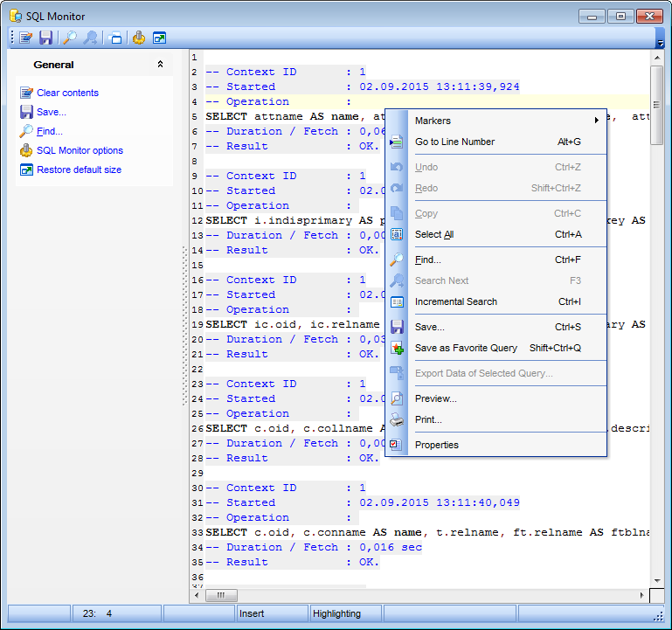
Task: Click the Restore default size link
Action: tap(79, 170)
